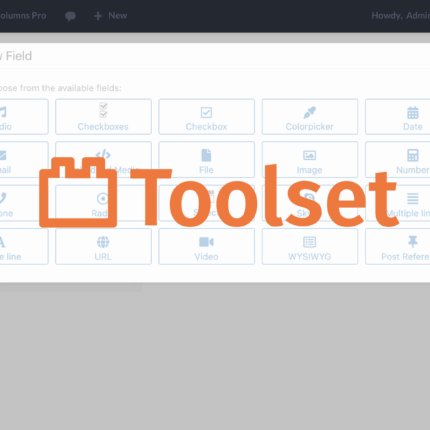Choose the Checkbox field type
Image resolution: width=430 pixels, height=430 pixels.
click(206, 117)
